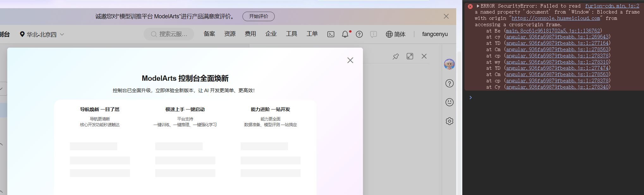Open the 企业 menu
The height and width of the screenshot is (195, 644).
pyautogui.click(x=271, y=34)
